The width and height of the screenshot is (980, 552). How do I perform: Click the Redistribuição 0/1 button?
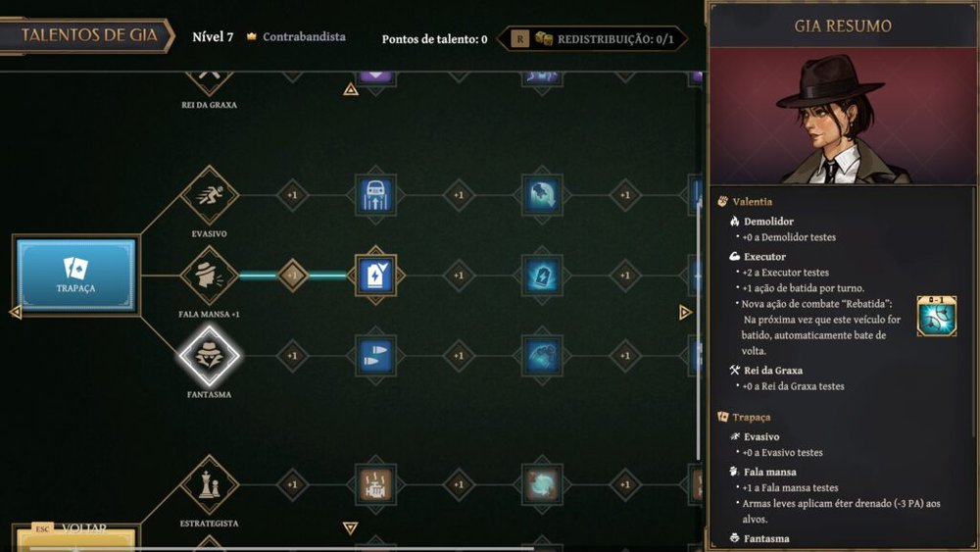591,39
